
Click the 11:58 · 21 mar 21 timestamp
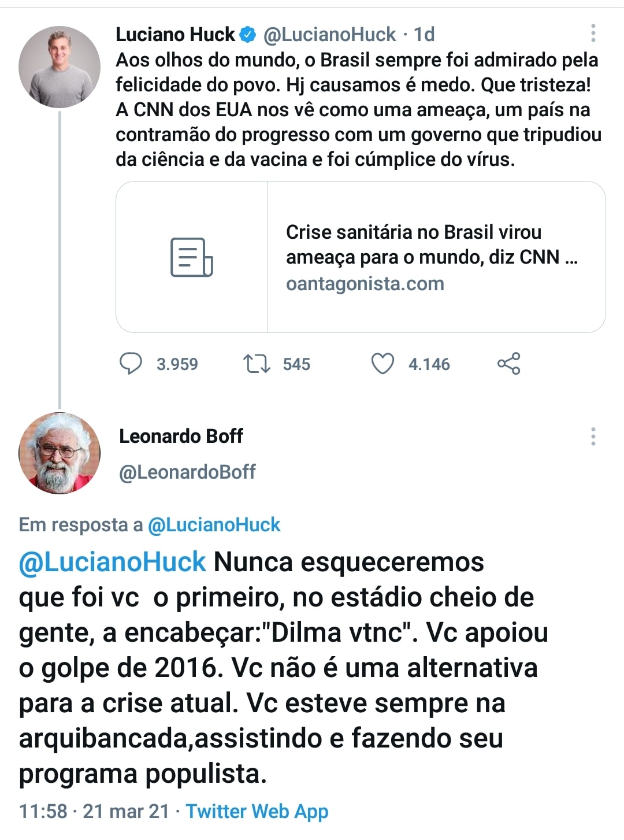94,811
